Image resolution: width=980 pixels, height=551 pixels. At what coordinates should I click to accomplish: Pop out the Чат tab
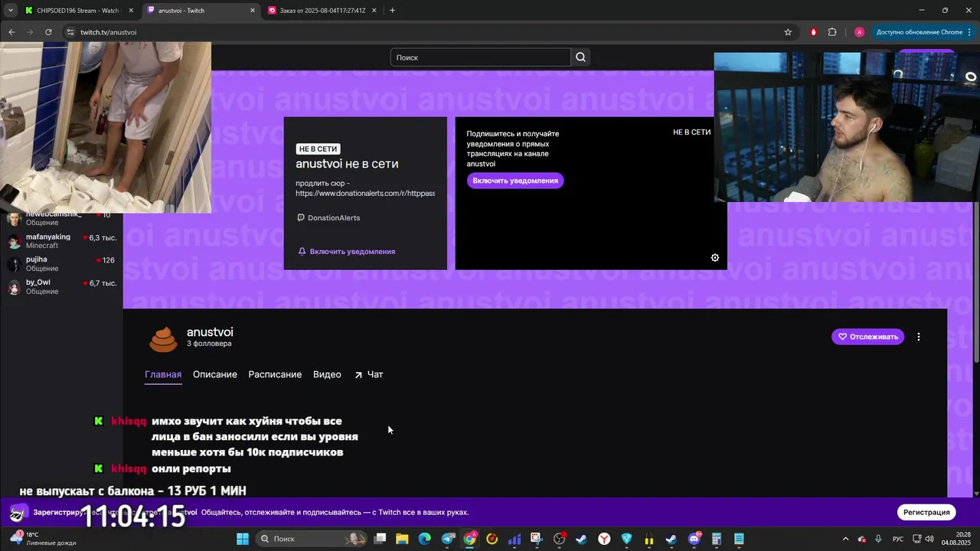368,374
